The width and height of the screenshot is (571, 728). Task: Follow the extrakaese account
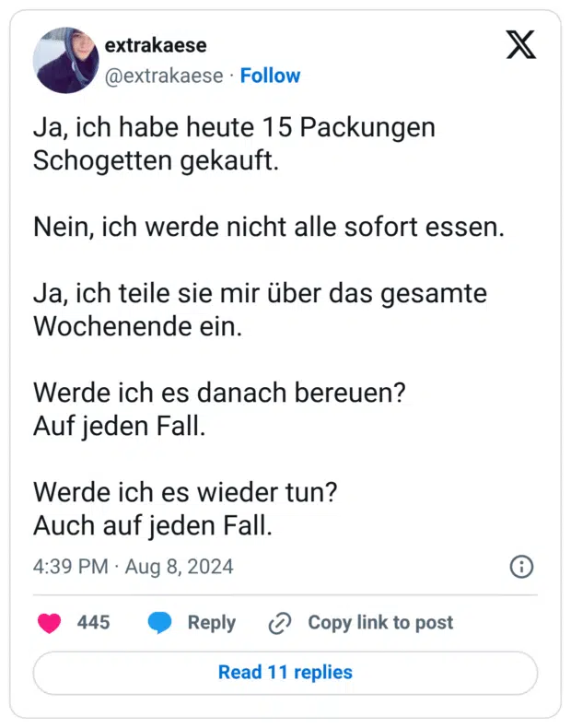(x=270, y=76)
